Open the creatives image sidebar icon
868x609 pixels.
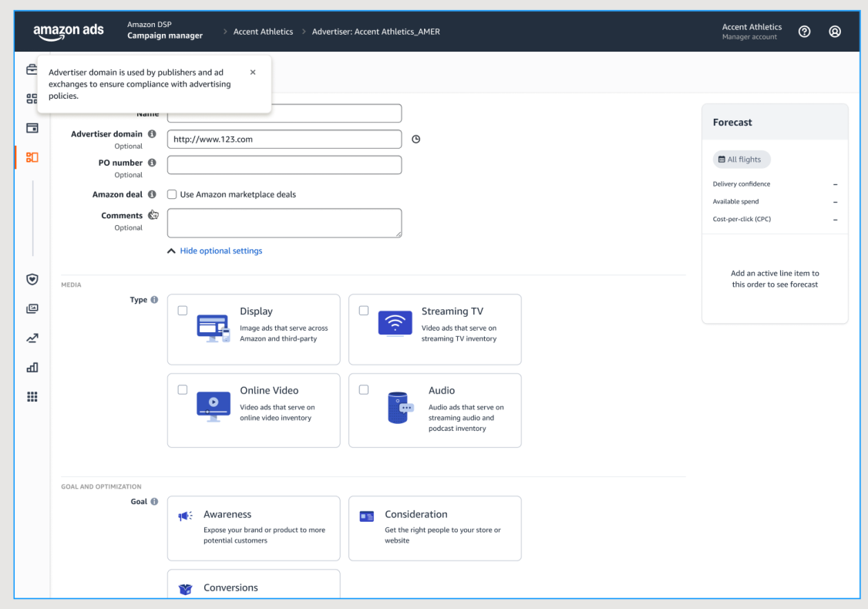coord(32,308)
